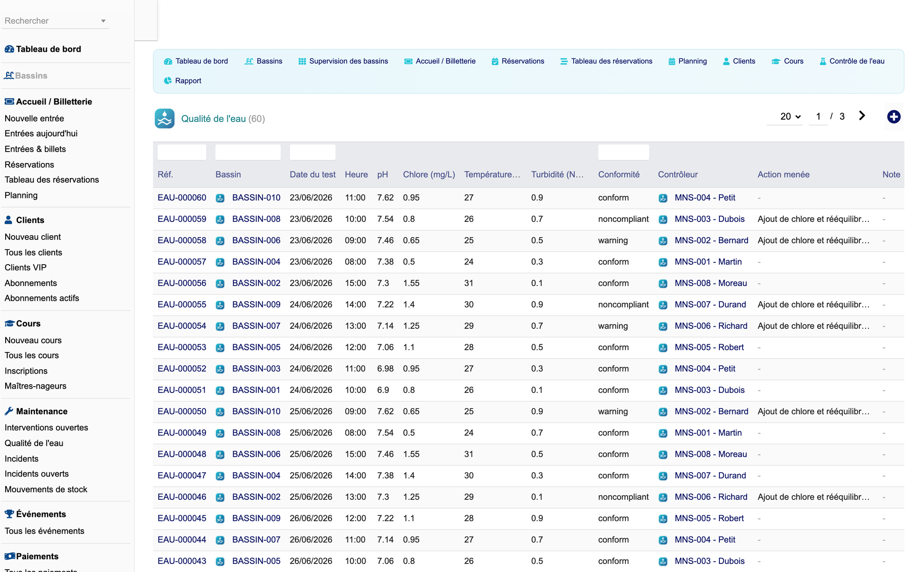Viewport: 924px width, 572px height.
Task: Open Tous les événements in the sidebar
Action: (x=44, y=531)
